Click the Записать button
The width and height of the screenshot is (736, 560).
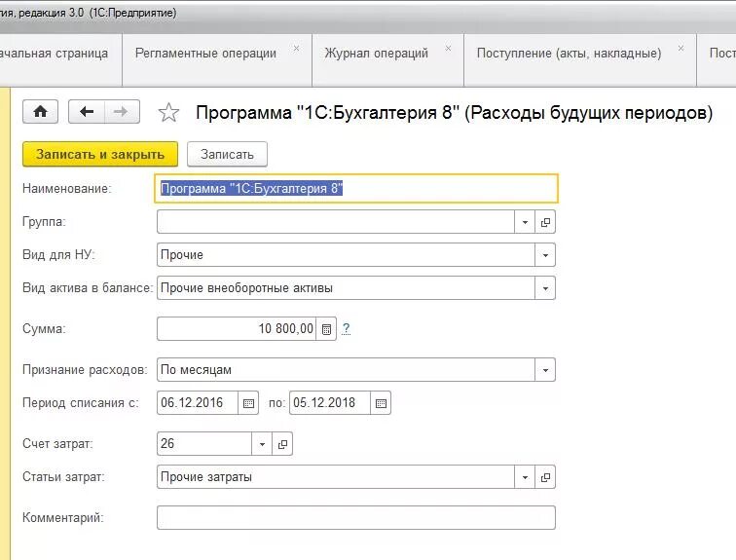tap(227, 155)
